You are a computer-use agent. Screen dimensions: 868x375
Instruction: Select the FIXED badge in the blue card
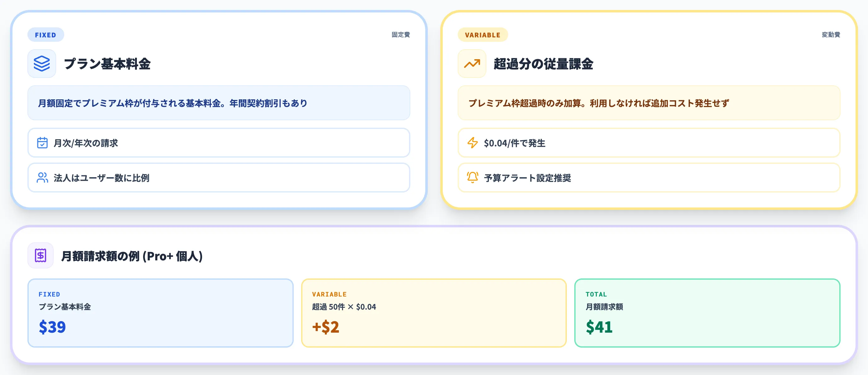(x=46, y=35)
